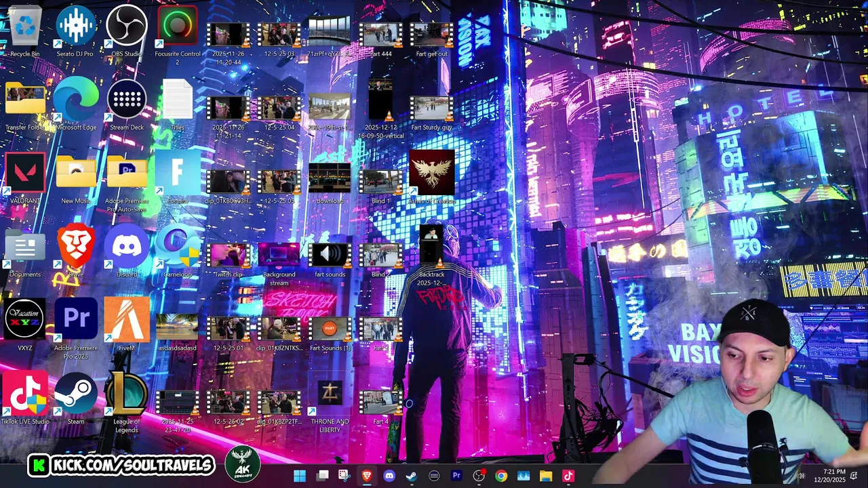Select the Brave browser desktop shortcut
Image resolution: width=868 pixels, height=488 pixels.
click(x=75, y=252)
